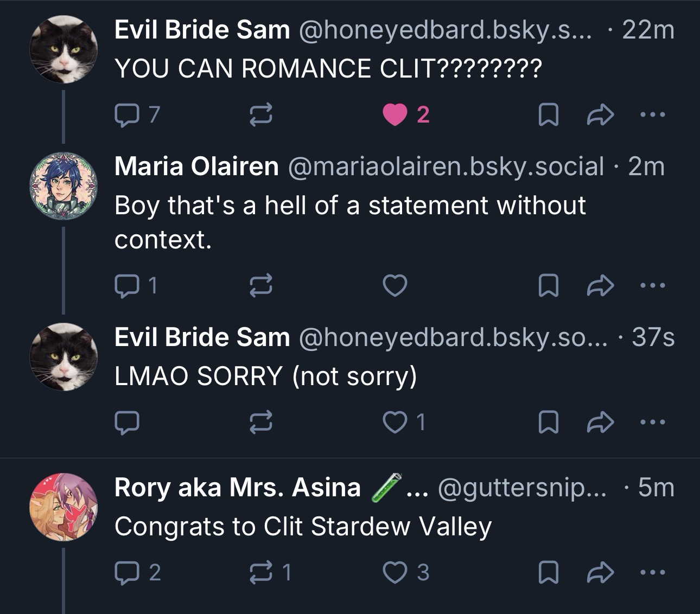Open more options on Maria Olairen's post
The image size is (700, 614).
652,285
